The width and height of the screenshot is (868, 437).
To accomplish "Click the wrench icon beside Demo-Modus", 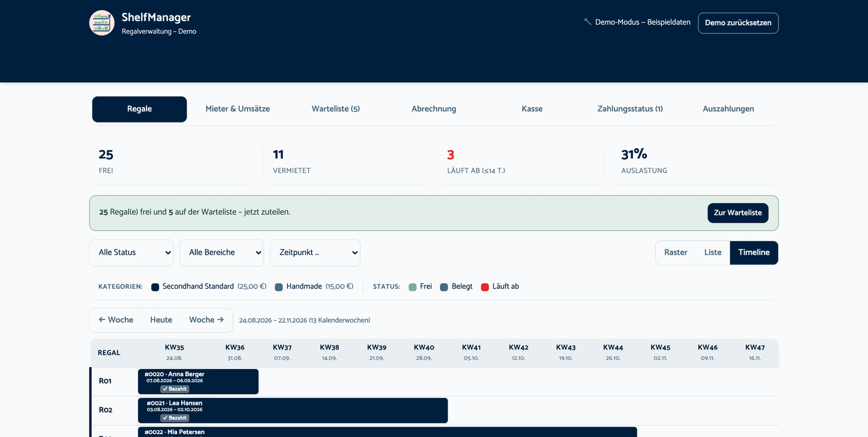I will click(x=588, y=22).
